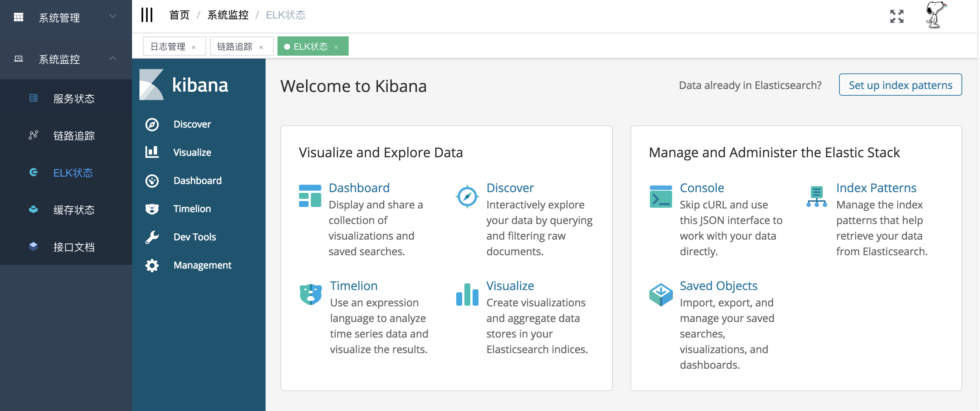Open Management via the gear icon
The height and width of the screenshot is (411, 980).
click(152, 265)
